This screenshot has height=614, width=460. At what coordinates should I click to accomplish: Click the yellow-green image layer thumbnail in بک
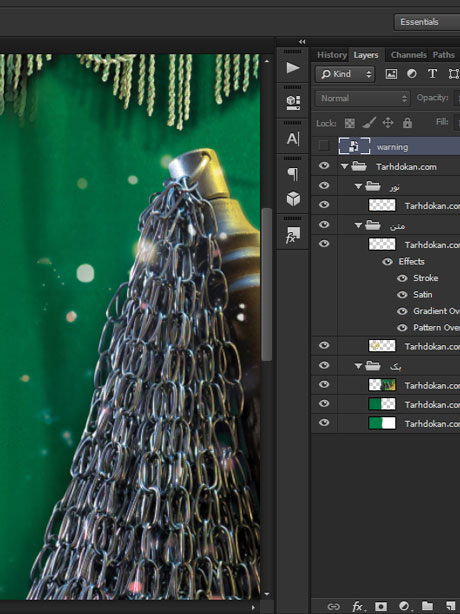click(382, 385)
